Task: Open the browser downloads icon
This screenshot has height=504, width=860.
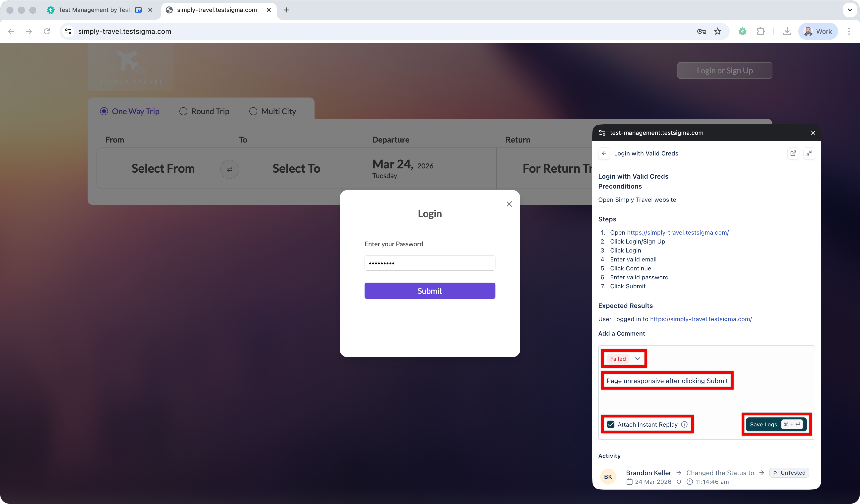Action: coord(787,31)
